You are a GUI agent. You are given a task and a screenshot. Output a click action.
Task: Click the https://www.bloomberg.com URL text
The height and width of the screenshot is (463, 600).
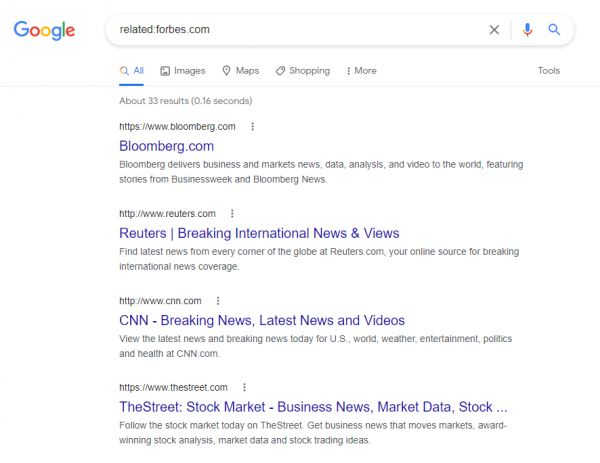(x=177, y=127)
